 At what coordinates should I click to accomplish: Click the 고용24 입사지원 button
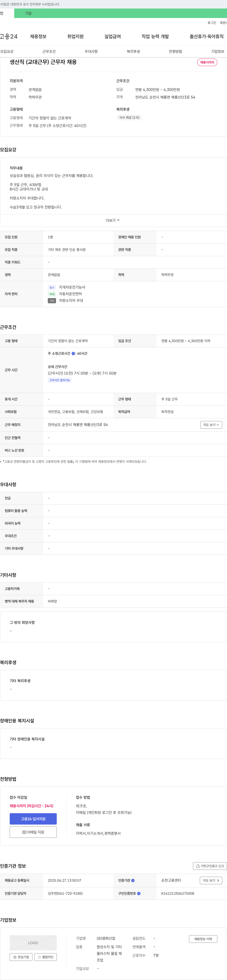click(x=33, y=819)
